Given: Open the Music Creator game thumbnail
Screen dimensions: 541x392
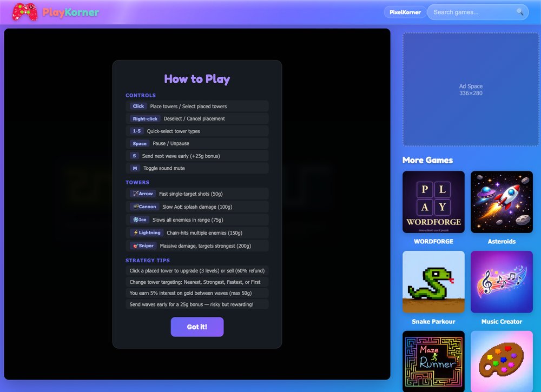Looking at the screenshot, I should [502, 282].
